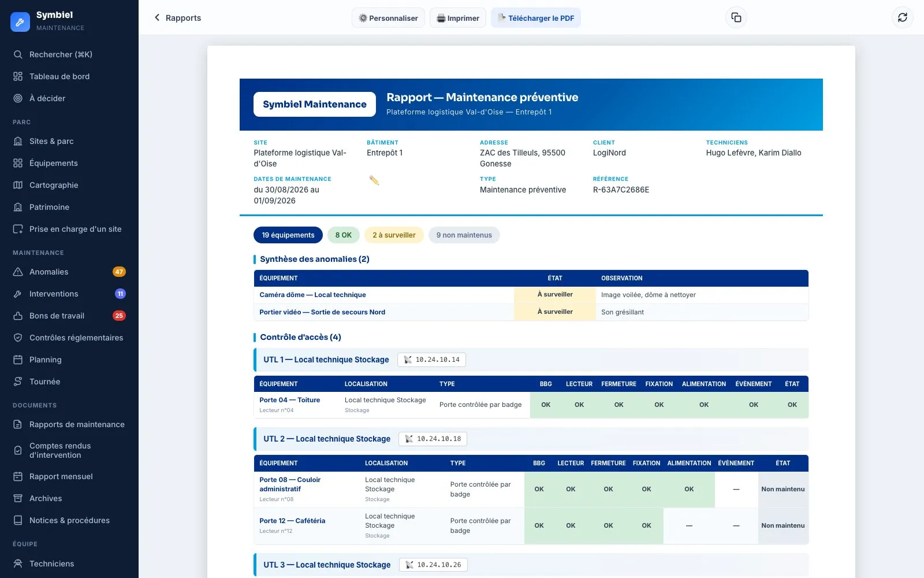Click the Symbiel wrench logo icon
The width and height of the screenshot is (924, 578).
pos(20,22)
